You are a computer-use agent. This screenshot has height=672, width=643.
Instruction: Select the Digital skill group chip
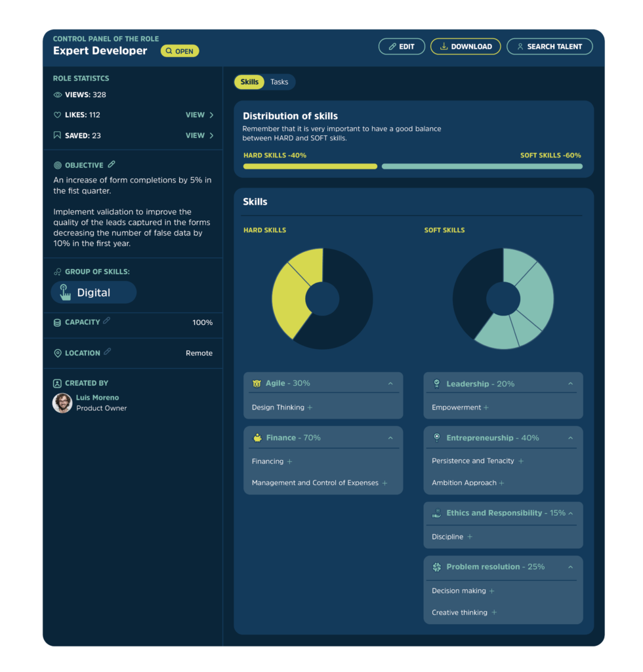click(94, 292)
